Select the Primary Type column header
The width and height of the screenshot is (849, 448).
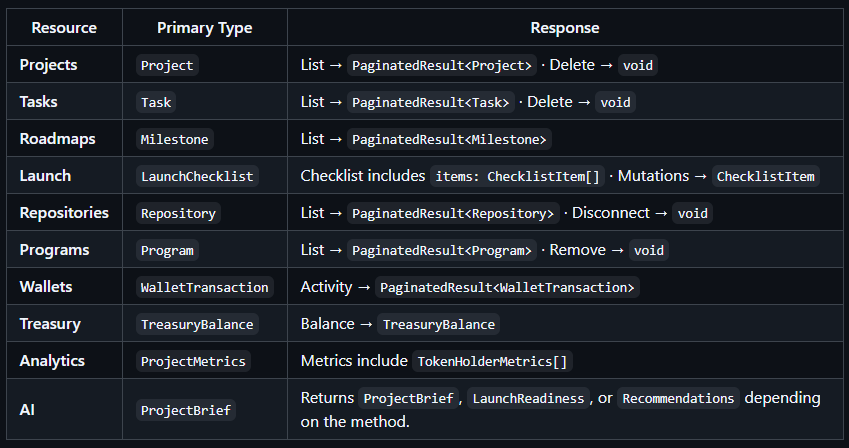205,28
